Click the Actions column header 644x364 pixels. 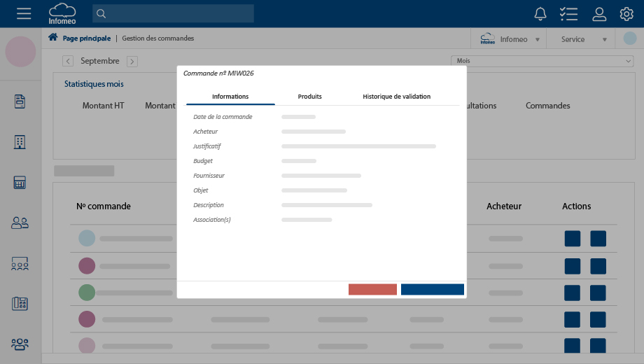click(577, 206)
